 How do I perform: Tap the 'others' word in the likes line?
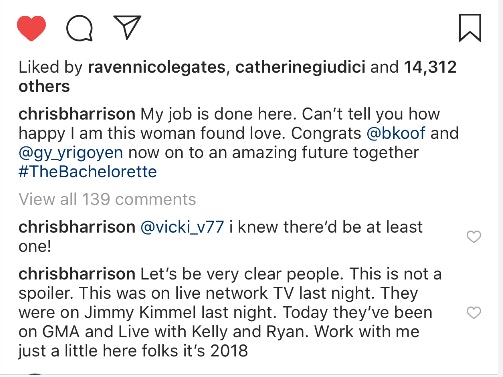tap(44, 87)
